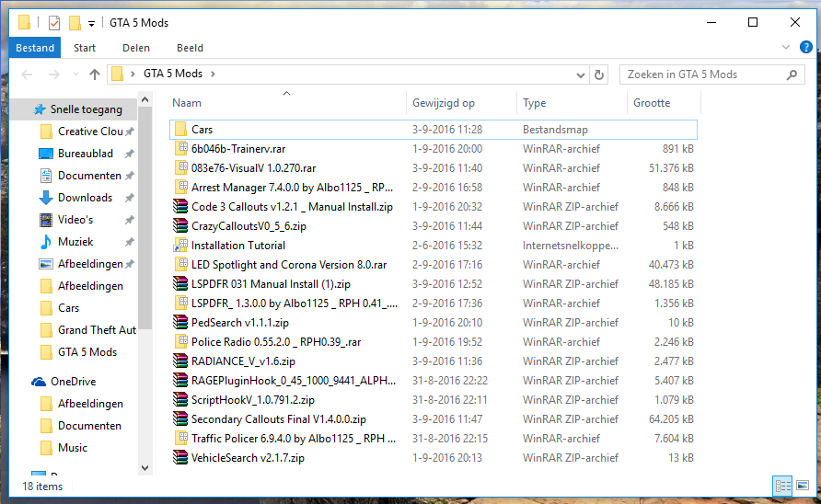Select GTA 5 Mods in the sidebar

point(87,352)
